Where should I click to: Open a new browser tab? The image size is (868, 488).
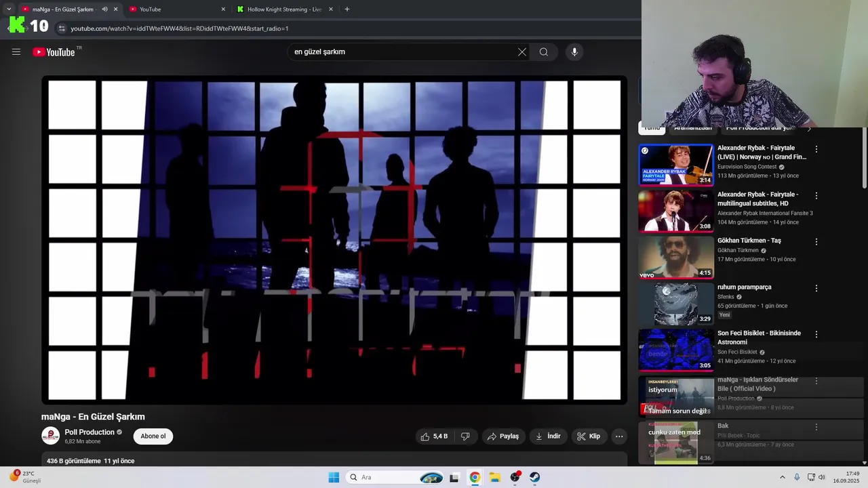click(347, 9)
